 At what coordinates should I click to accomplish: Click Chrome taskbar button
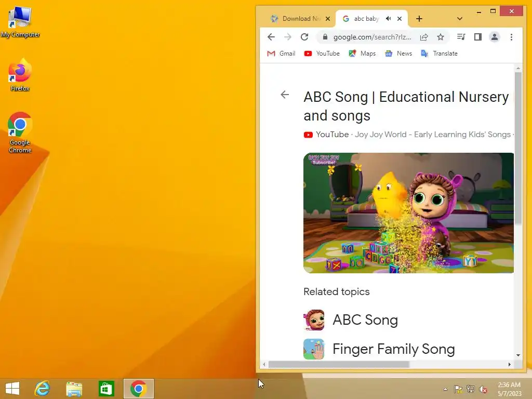138,389
